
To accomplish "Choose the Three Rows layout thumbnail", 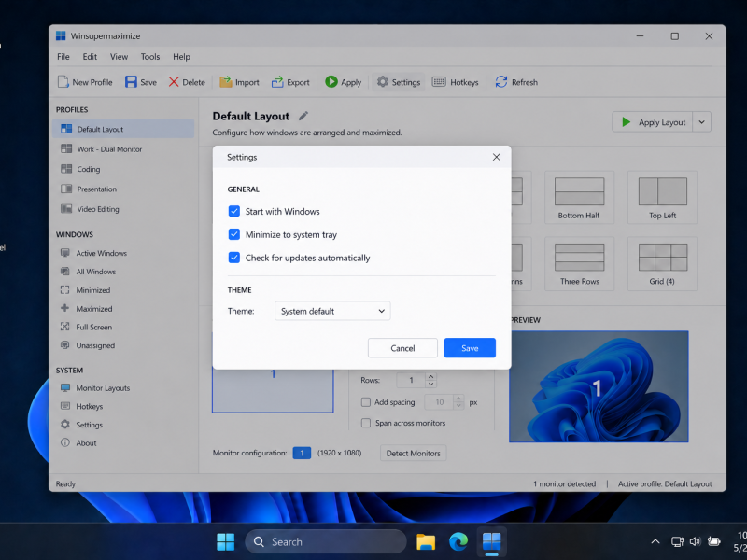I will [x=579, y=263].
